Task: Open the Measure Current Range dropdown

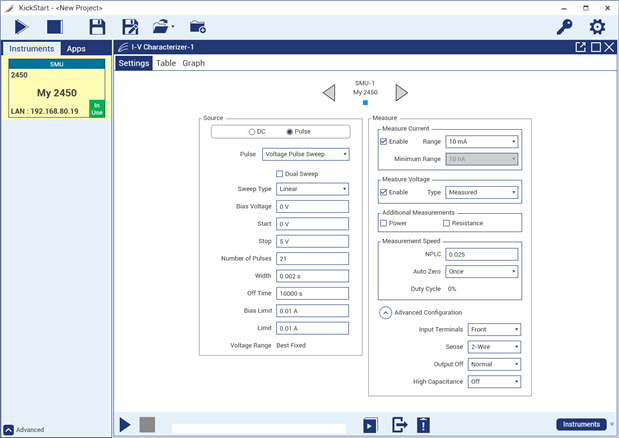Action: [482, 142]
